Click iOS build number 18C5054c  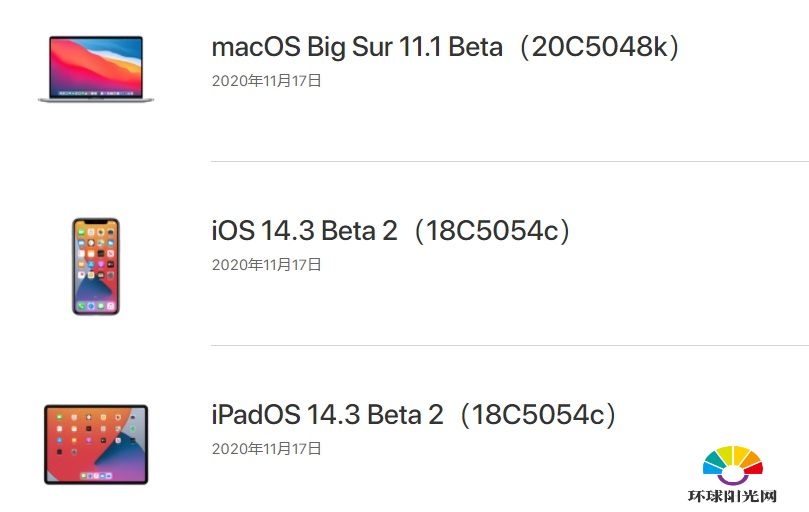492,231
